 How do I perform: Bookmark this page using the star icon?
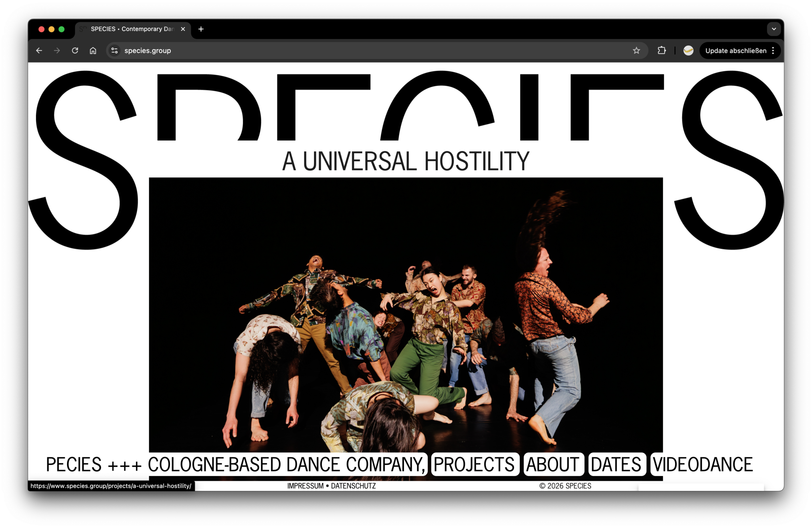click(x=636, y=50)
